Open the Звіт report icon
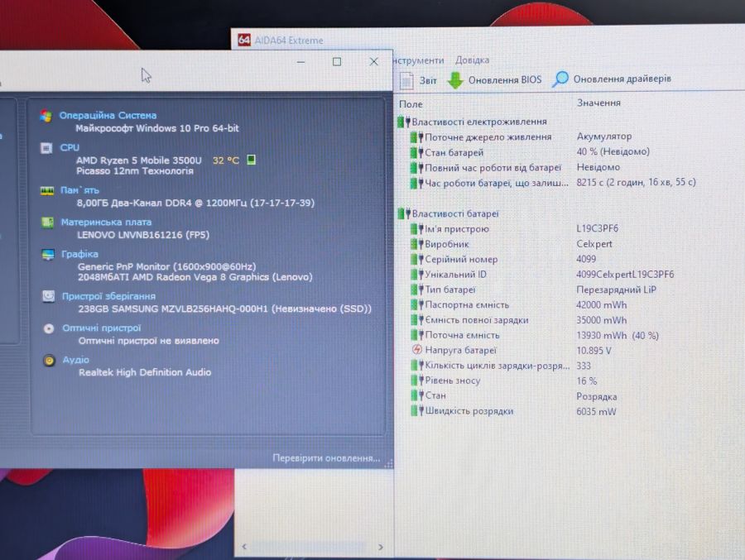This screenshot has width=745, height=560. coord(406,80)
